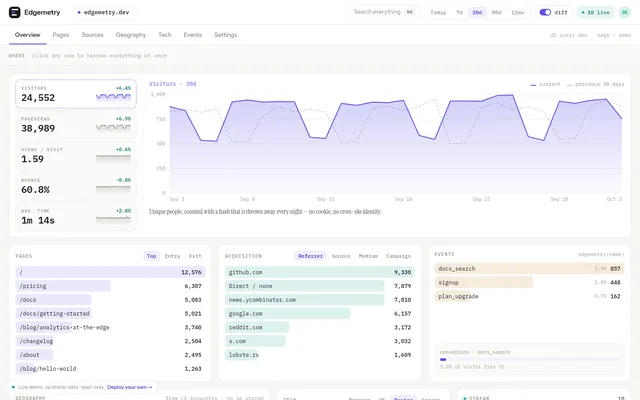Click the Edgemetry logo icon
640x400 pixels.
(x=14, y=12)
